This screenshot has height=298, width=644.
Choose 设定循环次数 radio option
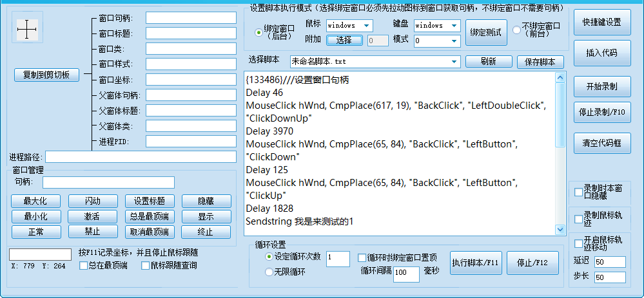(269, 257)
